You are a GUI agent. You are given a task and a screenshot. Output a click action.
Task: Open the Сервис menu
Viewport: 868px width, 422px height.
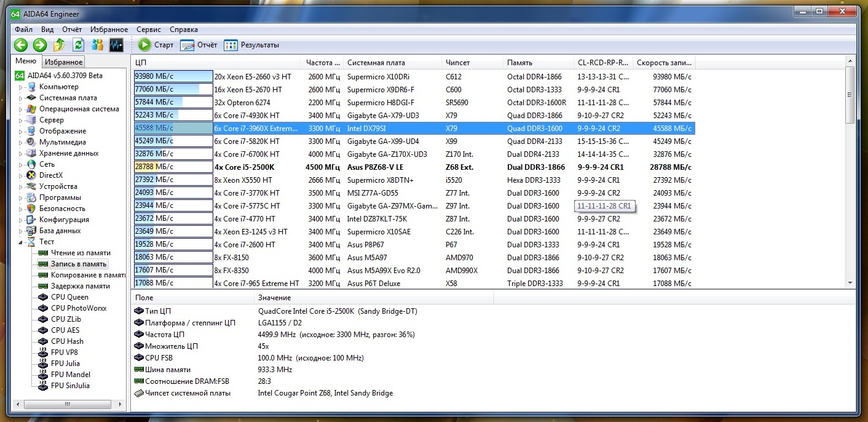[149, 29]
